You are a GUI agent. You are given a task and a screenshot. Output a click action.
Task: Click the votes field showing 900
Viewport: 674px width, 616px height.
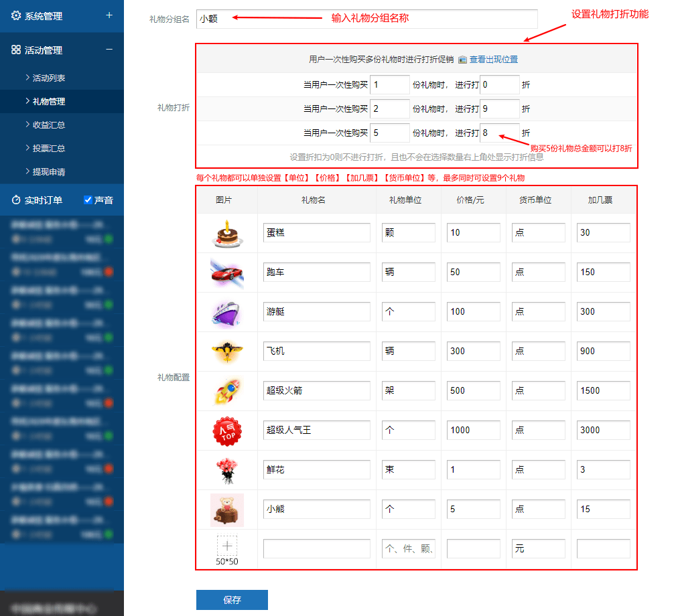point(604,351)
